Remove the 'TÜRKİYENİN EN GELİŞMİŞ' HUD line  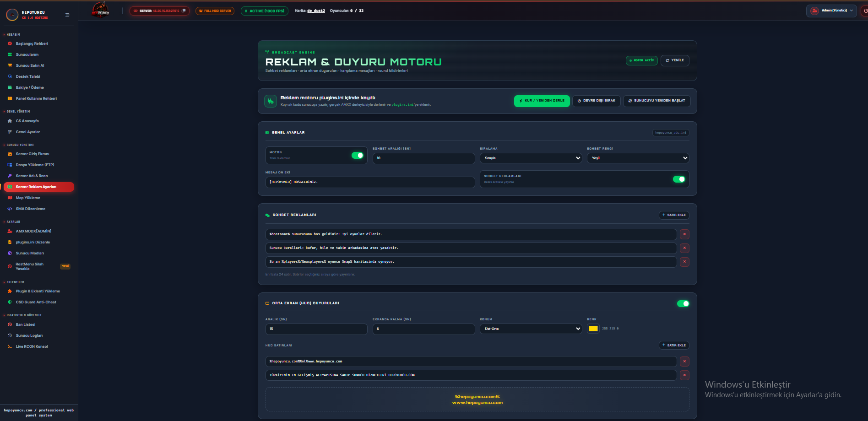click(684, 375)
